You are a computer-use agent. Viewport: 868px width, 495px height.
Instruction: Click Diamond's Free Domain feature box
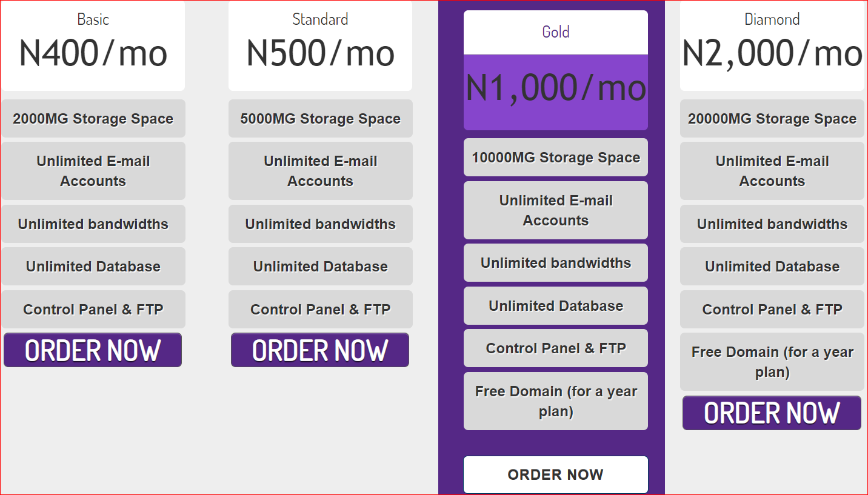[772, 362]
